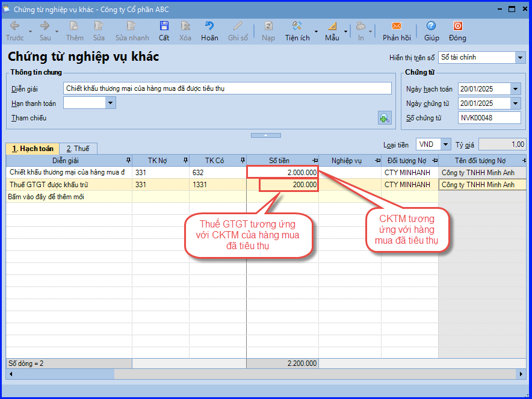Screen dimensions: 532x399
Task: Select the 1. Hạch toán tab
Action: (x=32, y=149)
